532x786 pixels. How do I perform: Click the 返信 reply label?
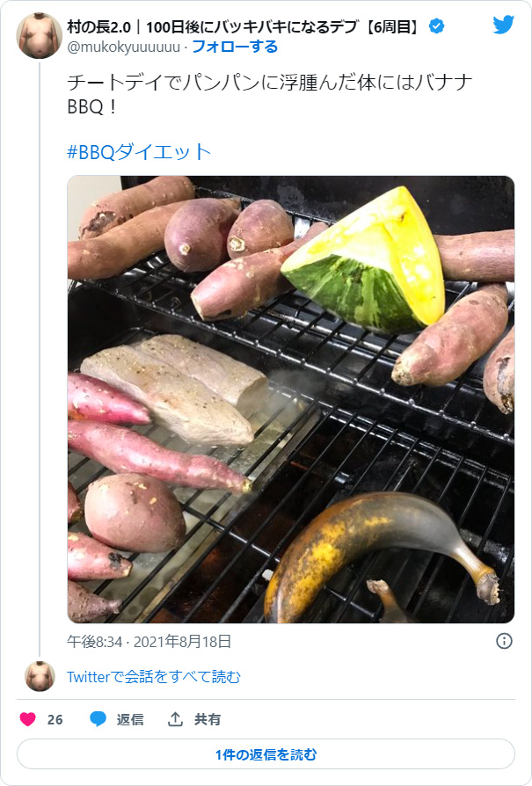[x=130, y=719]
